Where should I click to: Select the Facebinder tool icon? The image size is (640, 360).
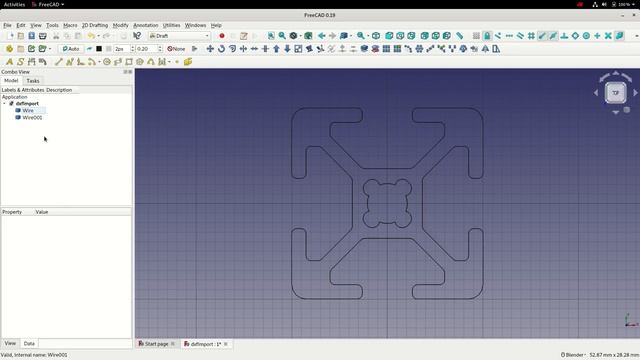tap(188, 62)
